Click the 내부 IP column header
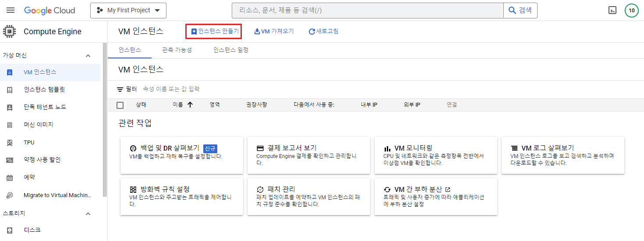This screenshot has height=241, width=644. 369,105
